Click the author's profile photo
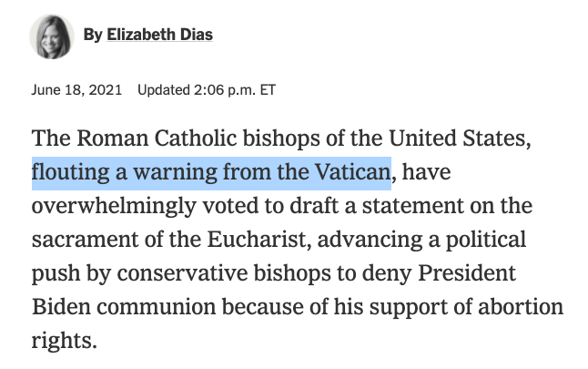The width and height of the screenshot is (588, 369). pos(52,36)
